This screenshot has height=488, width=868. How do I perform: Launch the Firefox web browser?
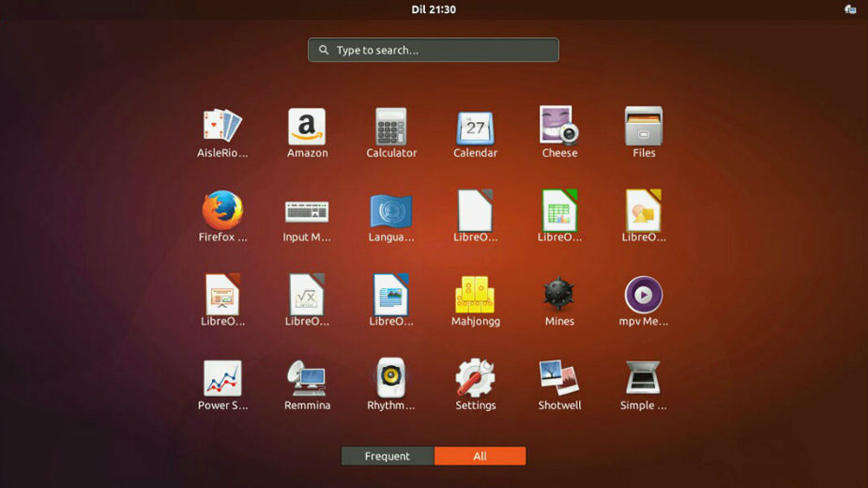point(222,210)
